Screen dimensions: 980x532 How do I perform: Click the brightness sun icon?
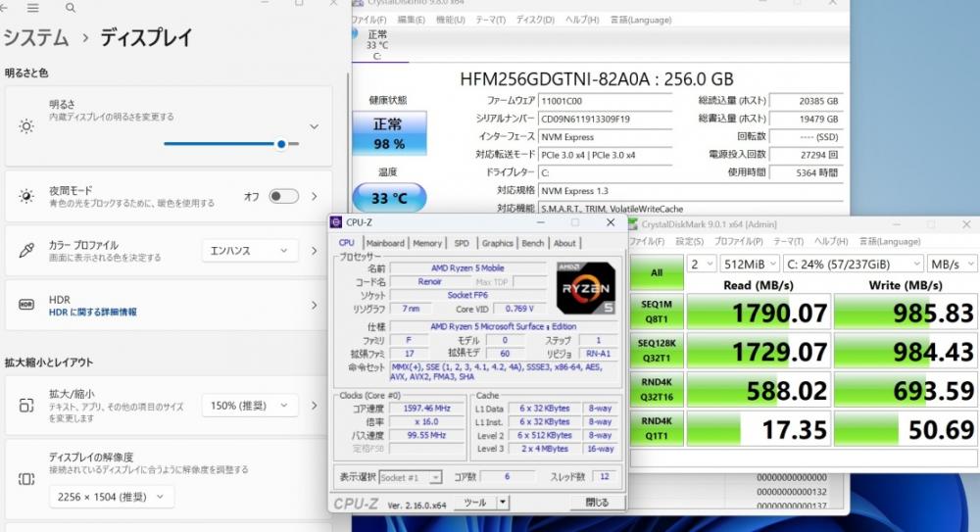26,127
